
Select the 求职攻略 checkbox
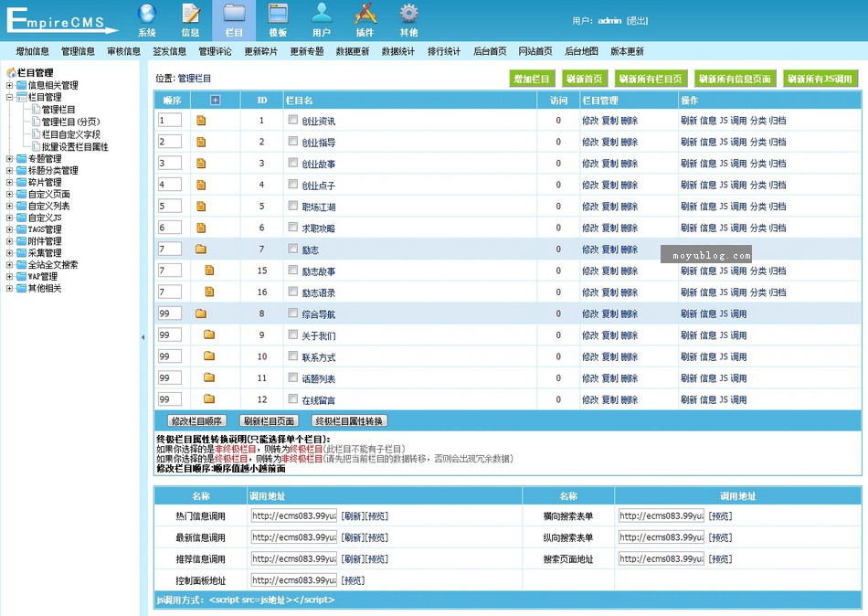(x=293, y=228)
